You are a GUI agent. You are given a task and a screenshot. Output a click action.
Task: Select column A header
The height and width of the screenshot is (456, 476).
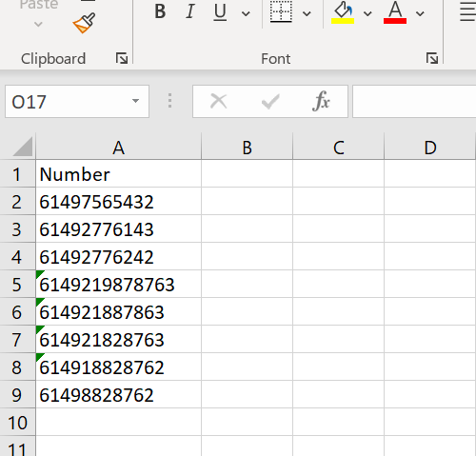[118, 148]
